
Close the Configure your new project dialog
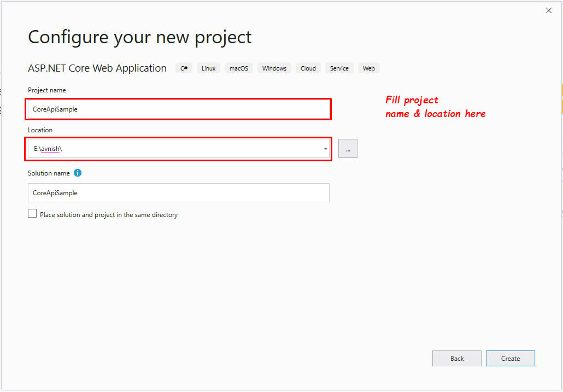[549, 11]
